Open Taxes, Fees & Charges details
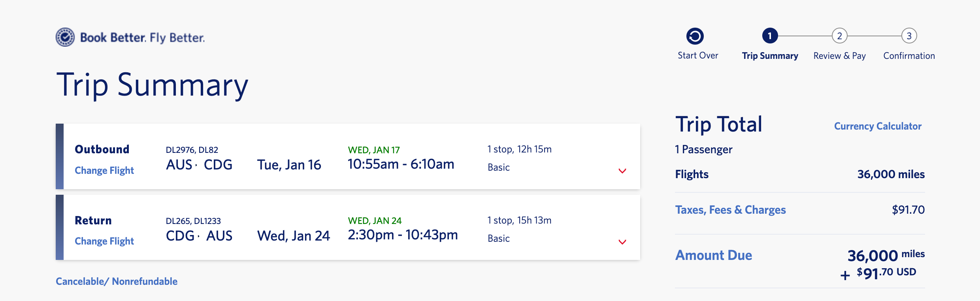This screenshot has width=980, height=301. click(730, 210)
